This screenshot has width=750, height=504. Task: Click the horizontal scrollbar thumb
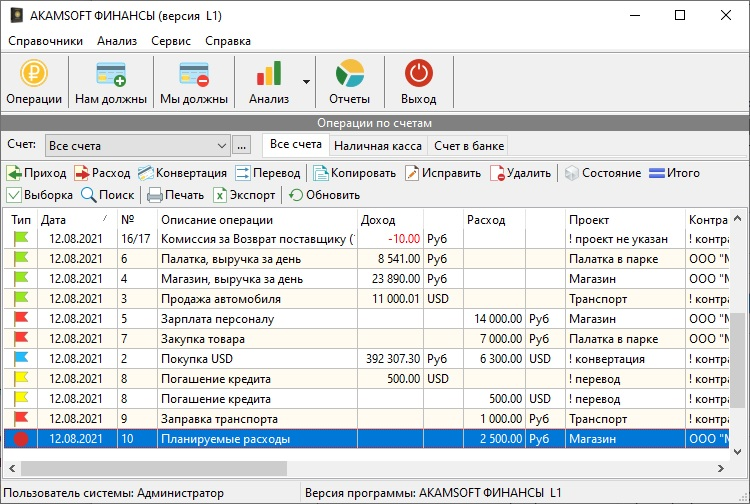(154, 469)
